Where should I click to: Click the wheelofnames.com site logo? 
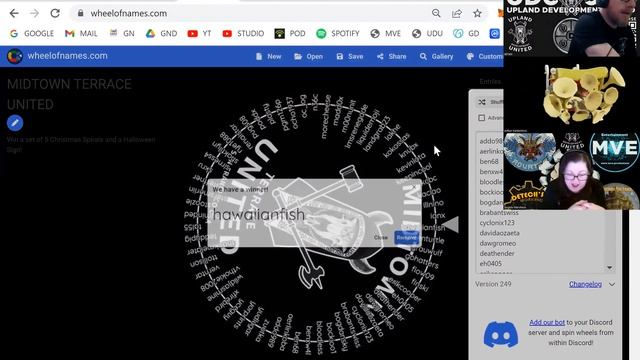pos(15,56)
